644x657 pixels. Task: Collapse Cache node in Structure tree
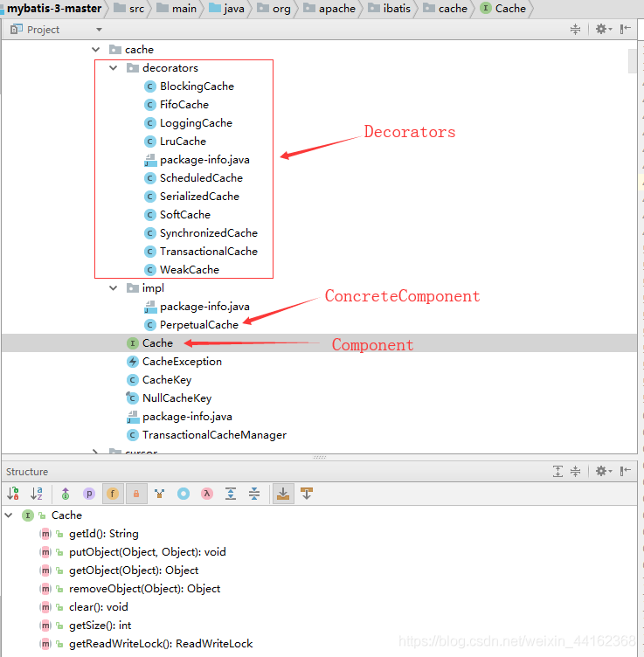(9, 515)
